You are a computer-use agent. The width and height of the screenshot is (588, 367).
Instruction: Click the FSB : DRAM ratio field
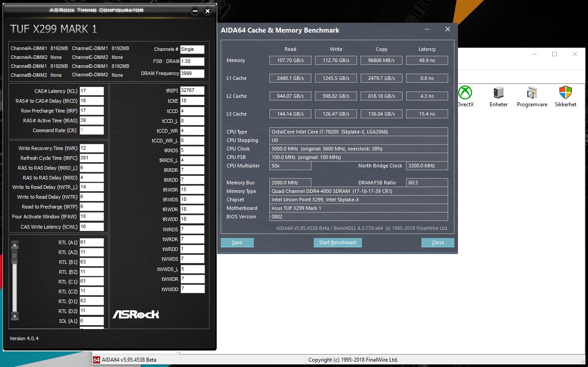[192, 62]
